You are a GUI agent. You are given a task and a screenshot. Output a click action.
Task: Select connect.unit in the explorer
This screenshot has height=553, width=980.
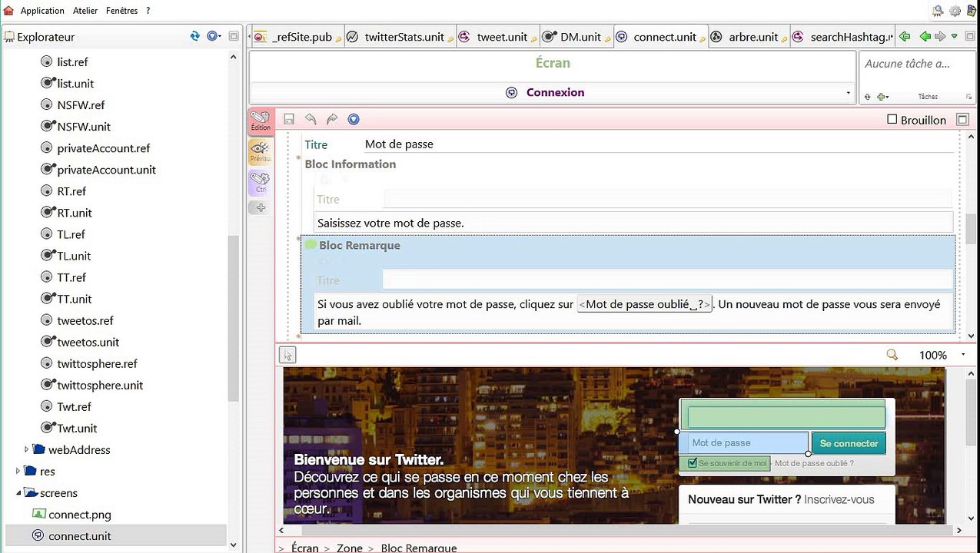coord(80,535)
